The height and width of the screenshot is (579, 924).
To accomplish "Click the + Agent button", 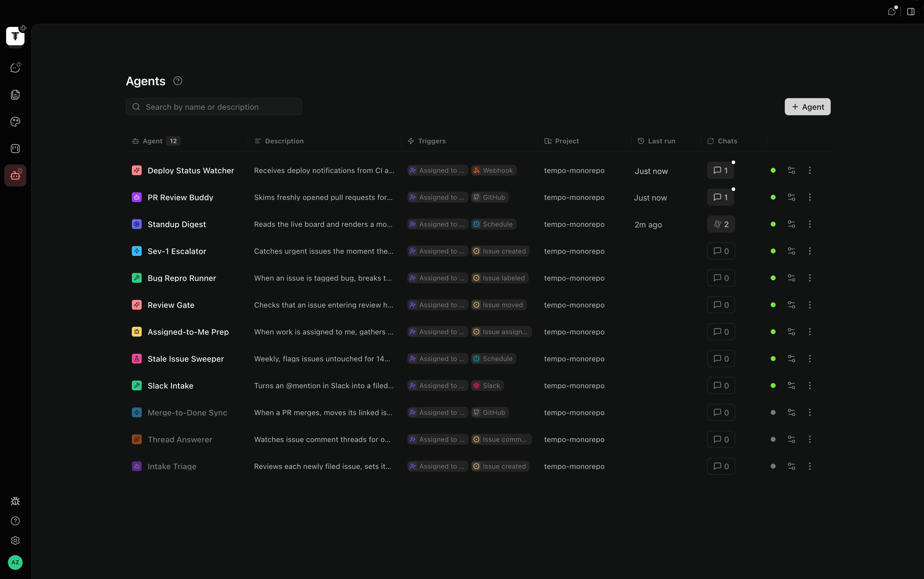I will (x=807, y=107).
